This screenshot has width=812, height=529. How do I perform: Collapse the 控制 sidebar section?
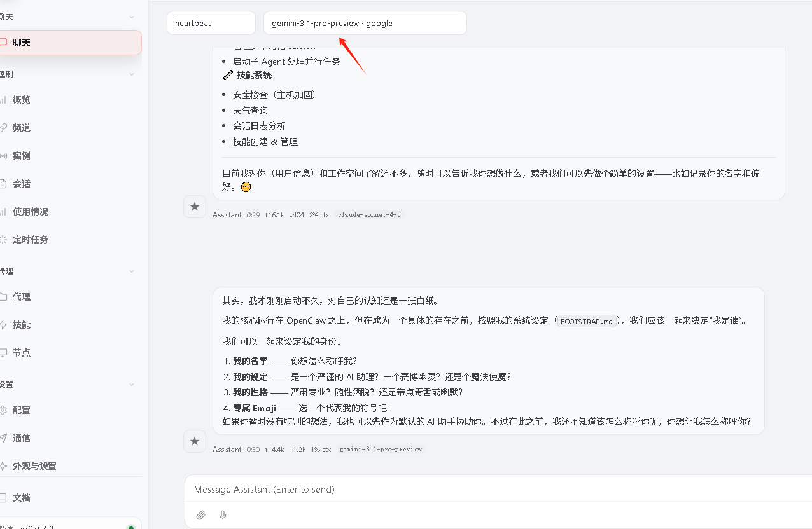point(131,74)
